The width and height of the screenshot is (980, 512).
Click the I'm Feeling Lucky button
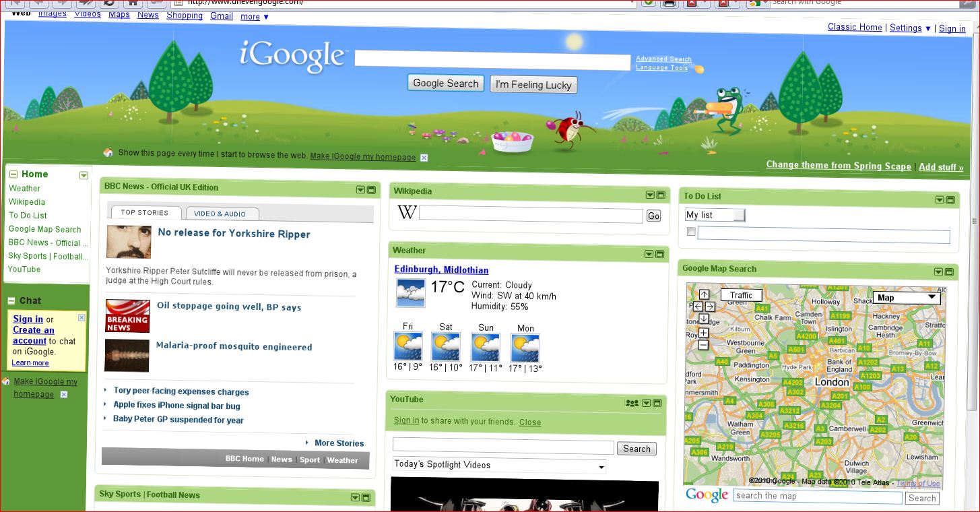click(x=533, y=85)
